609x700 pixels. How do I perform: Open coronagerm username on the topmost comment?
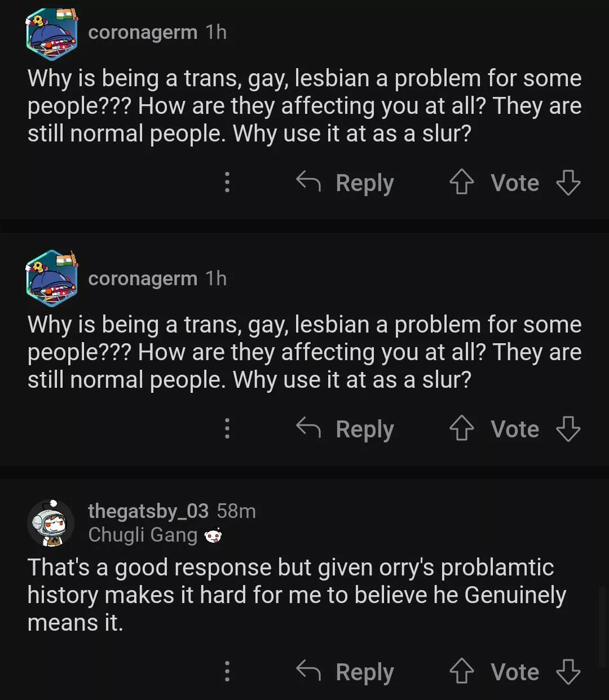click(143, 33)
